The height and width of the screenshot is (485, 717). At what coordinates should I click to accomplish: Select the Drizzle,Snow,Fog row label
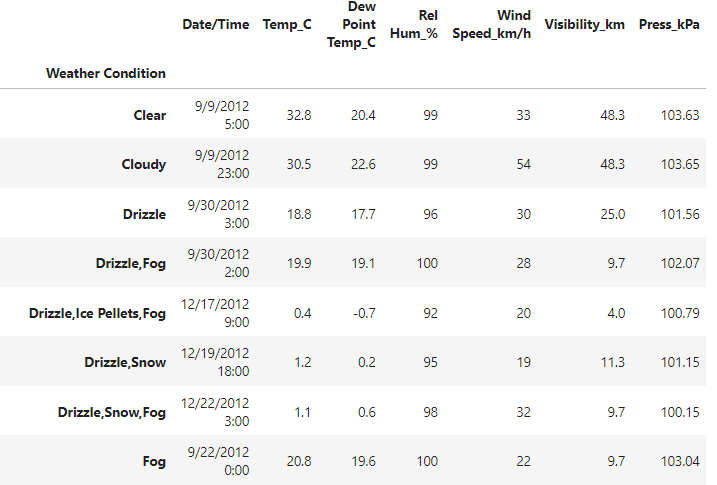(x=111, y=411)
